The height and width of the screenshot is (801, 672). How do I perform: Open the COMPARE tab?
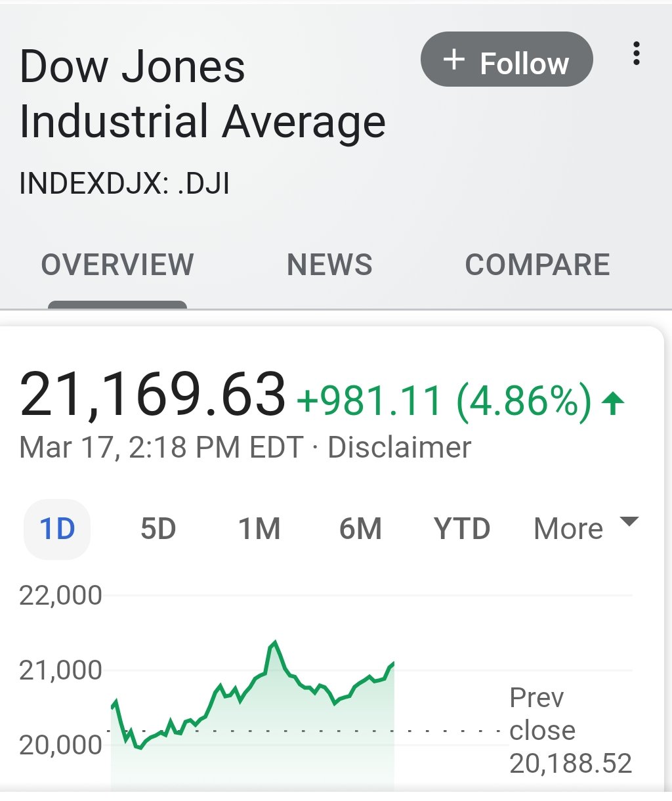[537, 265]
